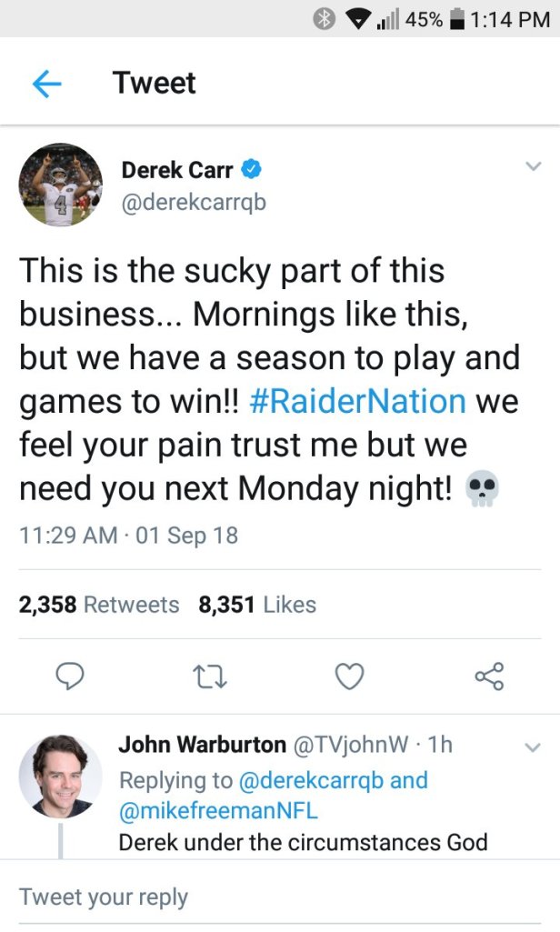Expand John Warburton reply options chevron
This screenshot has height=932, width=560.
[x=532, y=747]
